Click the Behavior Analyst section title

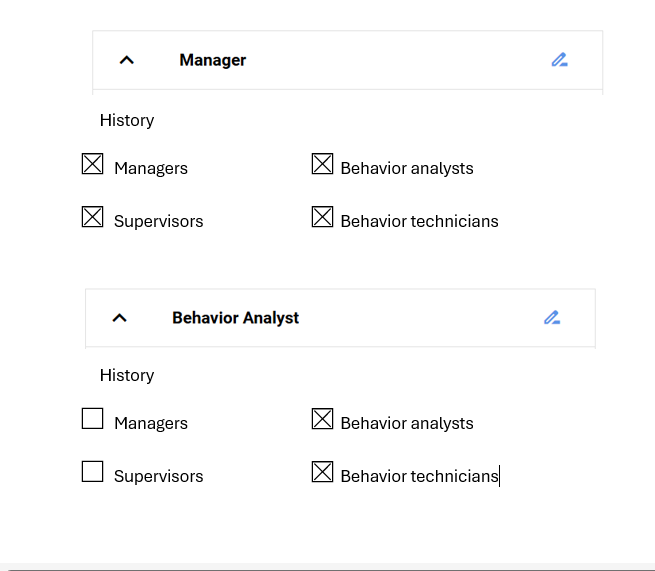[236, 318]
